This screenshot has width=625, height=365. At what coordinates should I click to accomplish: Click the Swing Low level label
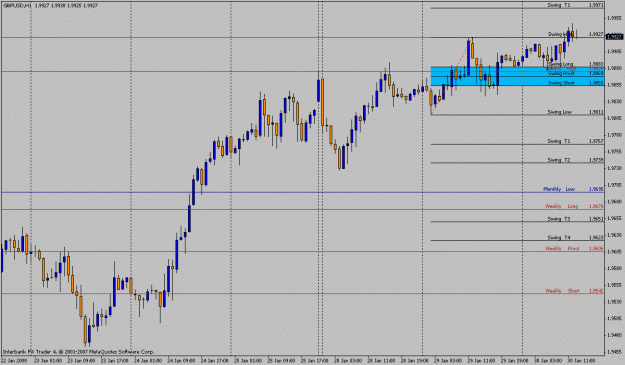(560, 112)
